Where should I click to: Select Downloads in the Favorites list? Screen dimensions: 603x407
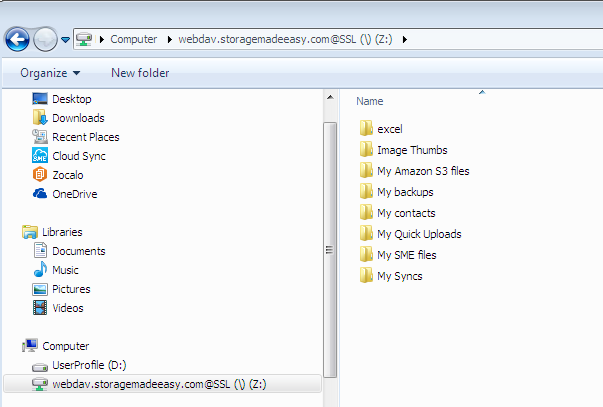78,118
